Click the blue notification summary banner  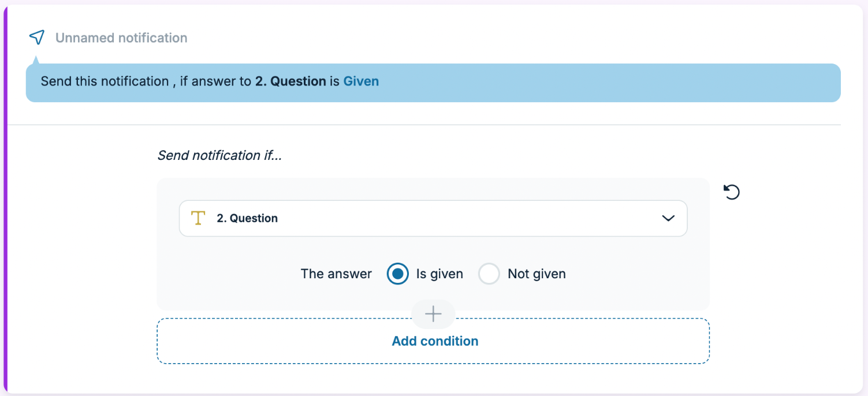click(433, 83)
